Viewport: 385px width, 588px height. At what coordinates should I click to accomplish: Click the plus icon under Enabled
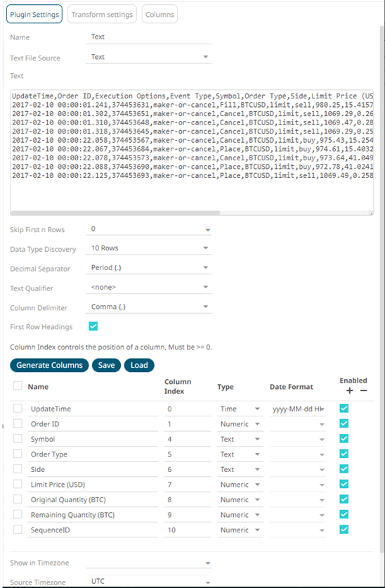pos(349,391)
